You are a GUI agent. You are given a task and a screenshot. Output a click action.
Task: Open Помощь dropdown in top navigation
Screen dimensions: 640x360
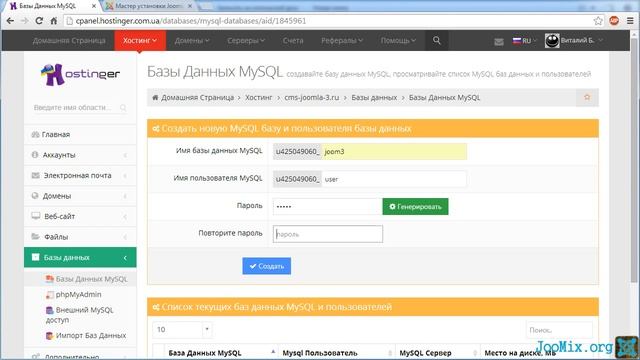point(398,40)
